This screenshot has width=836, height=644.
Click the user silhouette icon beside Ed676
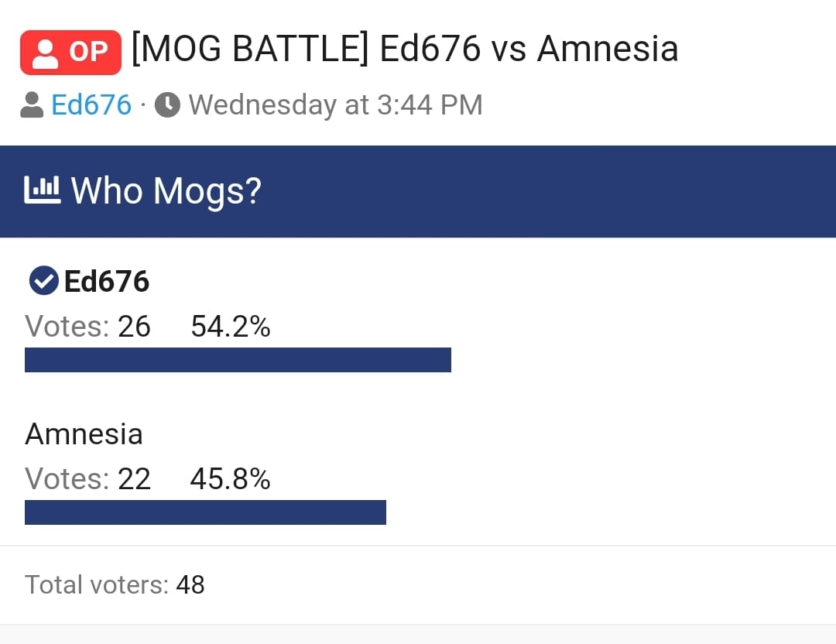coord(32,104)
